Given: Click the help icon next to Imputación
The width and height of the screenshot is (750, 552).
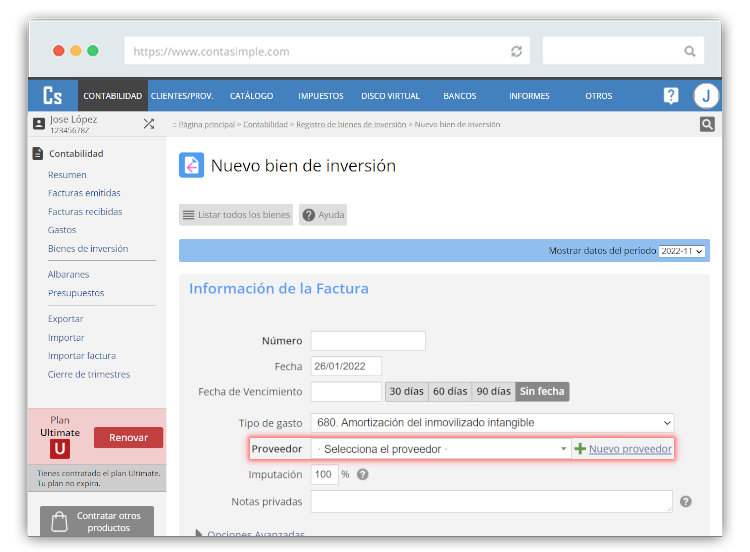Looking at the screenshot, I should point(363,475).
